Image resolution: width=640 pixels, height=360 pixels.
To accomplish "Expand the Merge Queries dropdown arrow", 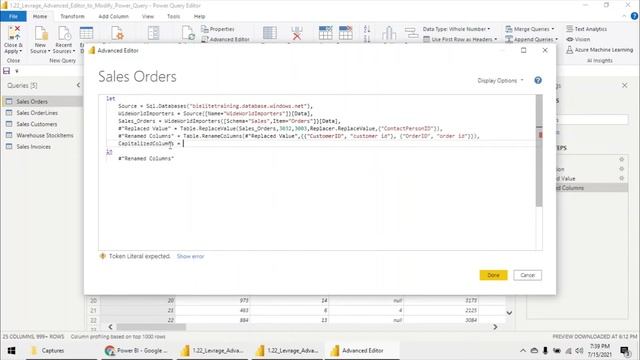I will point(553,29).
